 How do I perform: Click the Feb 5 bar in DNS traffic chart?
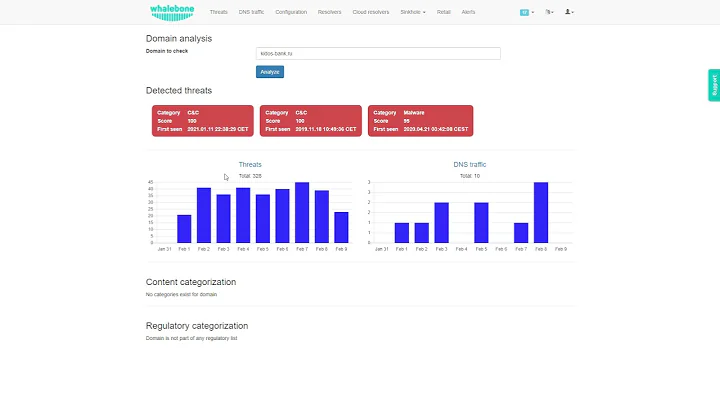click(x=481, y=223)
